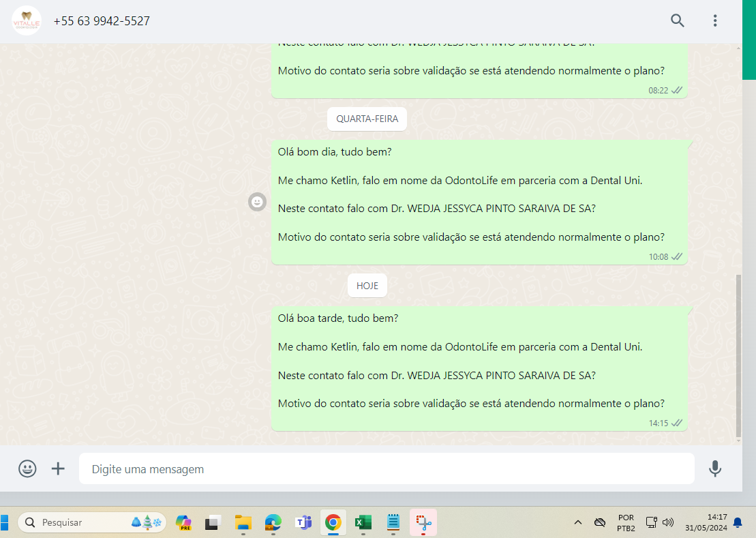756x538 pixels.
Task: Open Task View on the taskbar
Action: (x=213, y=522)
